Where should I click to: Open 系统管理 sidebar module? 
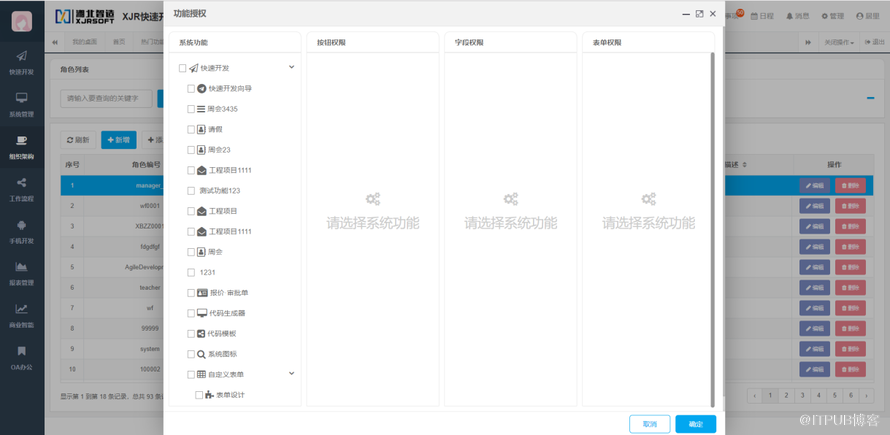coord(21,103)
